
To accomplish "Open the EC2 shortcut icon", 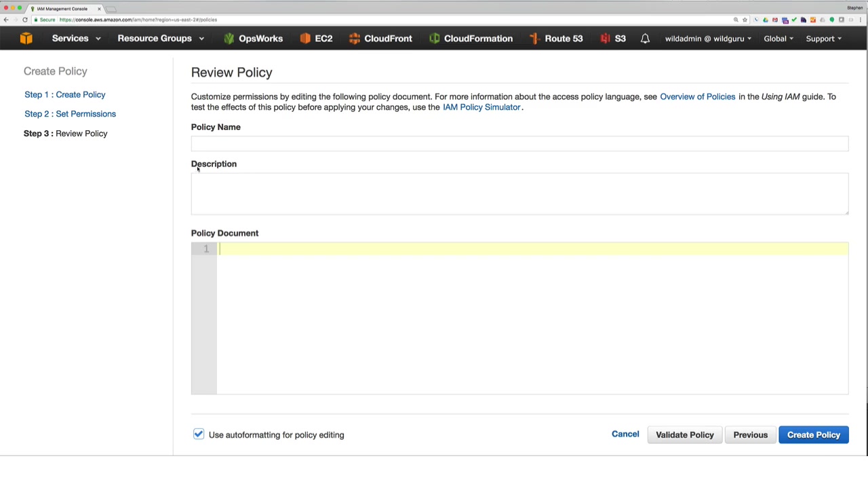I will 305,39.
